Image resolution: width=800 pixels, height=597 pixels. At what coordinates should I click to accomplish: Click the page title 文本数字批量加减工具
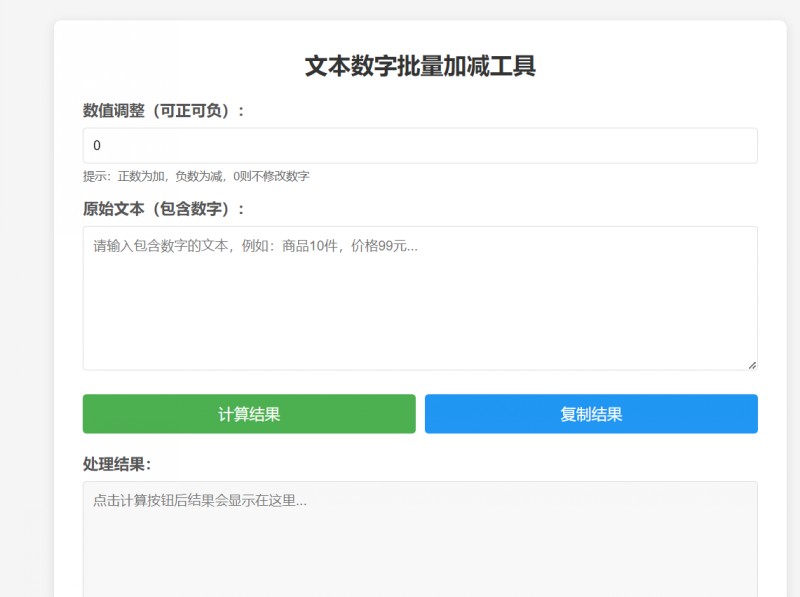[420, 66]
